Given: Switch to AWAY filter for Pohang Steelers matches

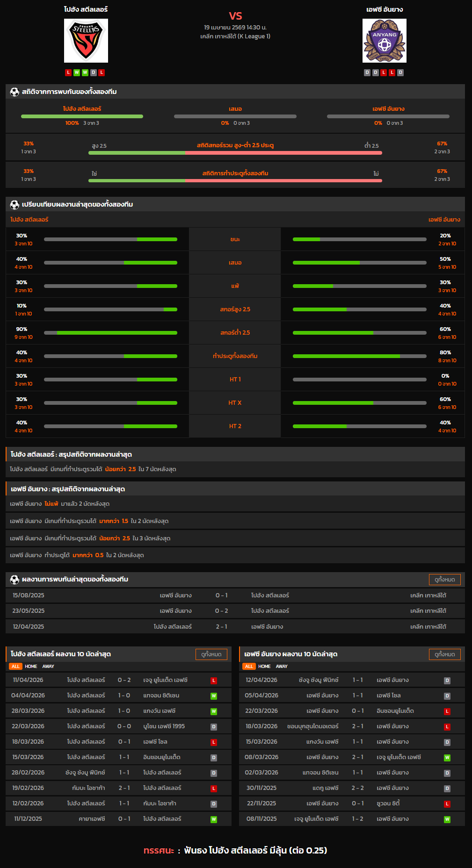Looking at the screenshot, I should (48, 667).
